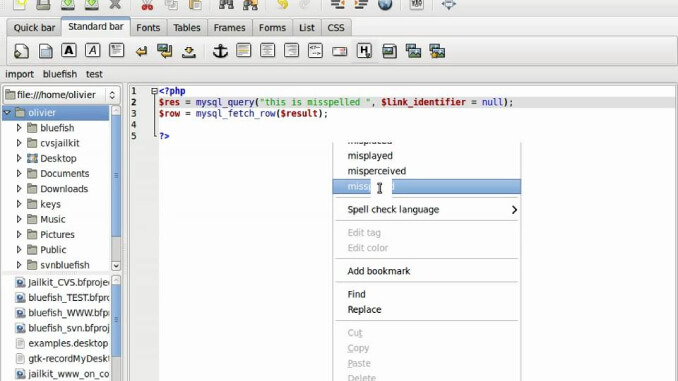Choose Replace from the context menu

click(426, 310)
